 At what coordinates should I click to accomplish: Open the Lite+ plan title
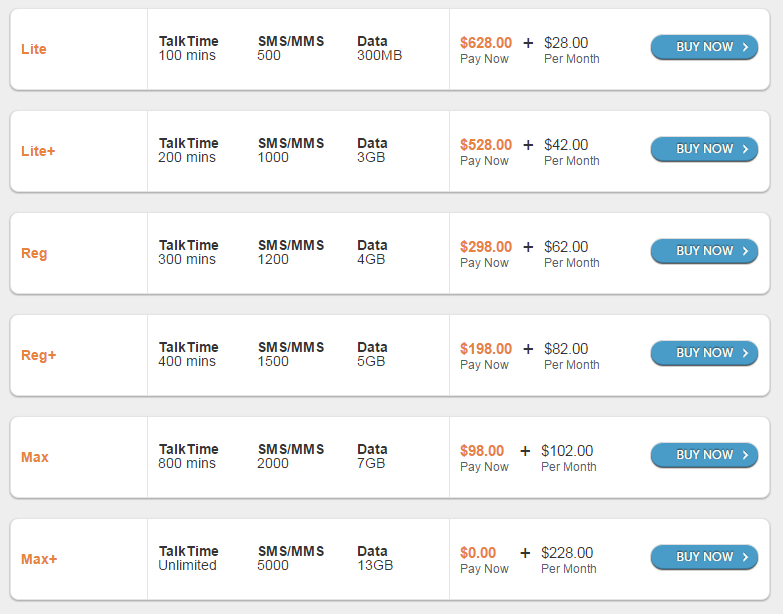tap(38, 151)
